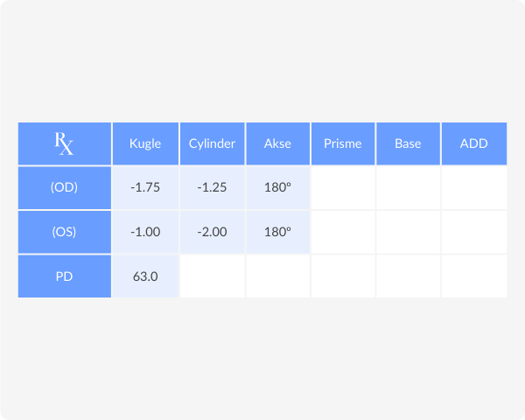This screenshot has height=420, width=525.
Task: Select the empty OS ADD cell
Action: pos(474,232)
